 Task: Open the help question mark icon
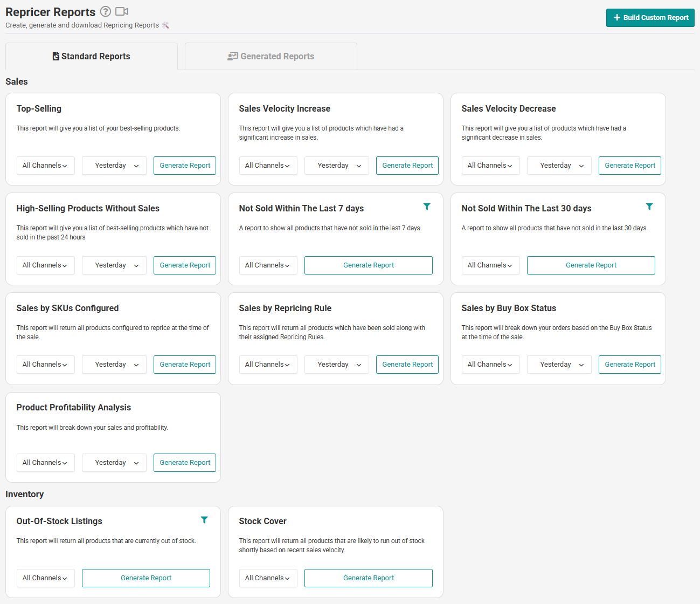click(x=106, y=11)
